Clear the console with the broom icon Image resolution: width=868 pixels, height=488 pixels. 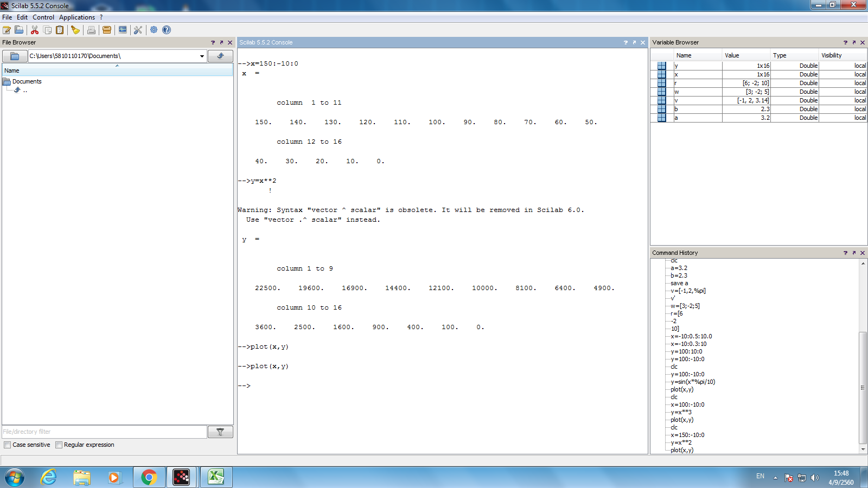tap(75, 30)
